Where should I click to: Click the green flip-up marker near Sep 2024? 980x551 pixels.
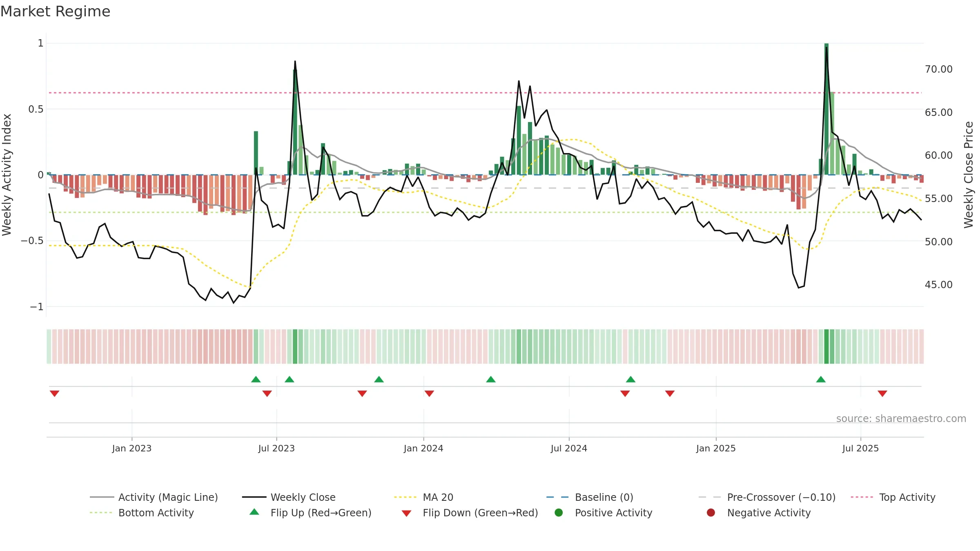click(630, 379)
